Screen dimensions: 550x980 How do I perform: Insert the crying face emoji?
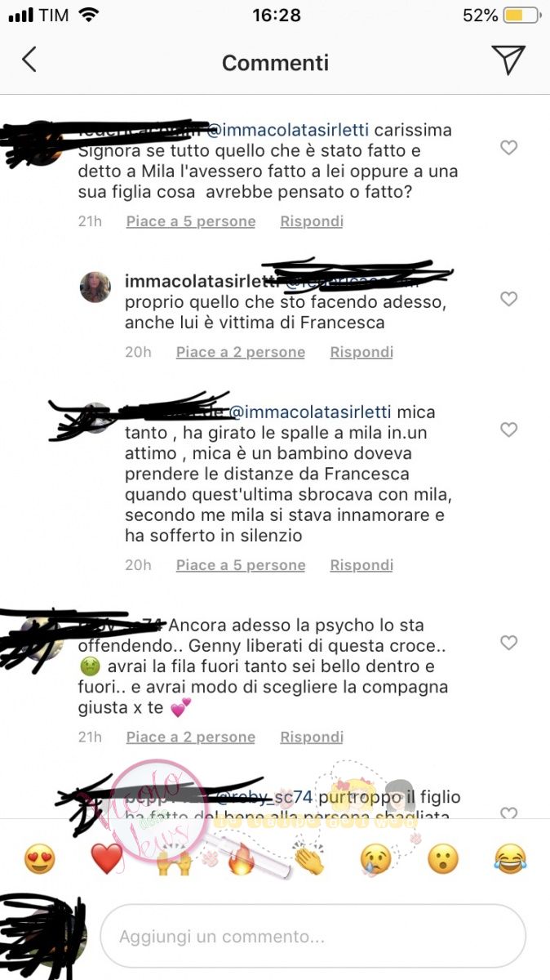376,859
